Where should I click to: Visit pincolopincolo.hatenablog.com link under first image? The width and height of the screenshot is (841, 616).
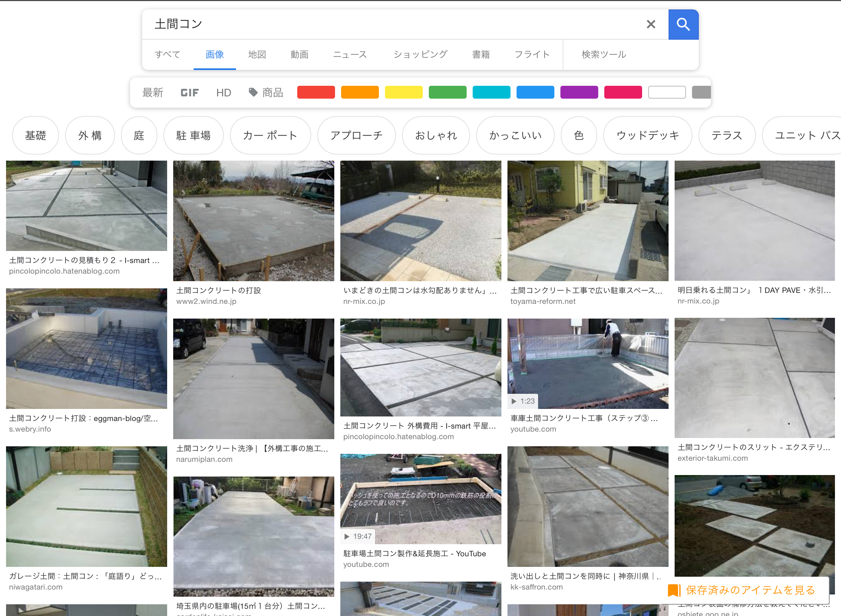coord(64,271)
